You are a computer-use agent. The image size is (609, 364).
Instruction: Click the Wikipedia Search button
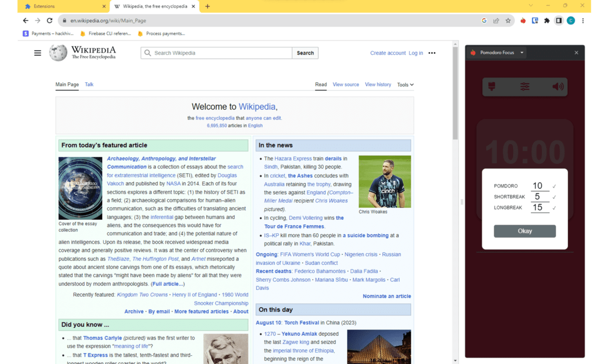click(305, 53)
